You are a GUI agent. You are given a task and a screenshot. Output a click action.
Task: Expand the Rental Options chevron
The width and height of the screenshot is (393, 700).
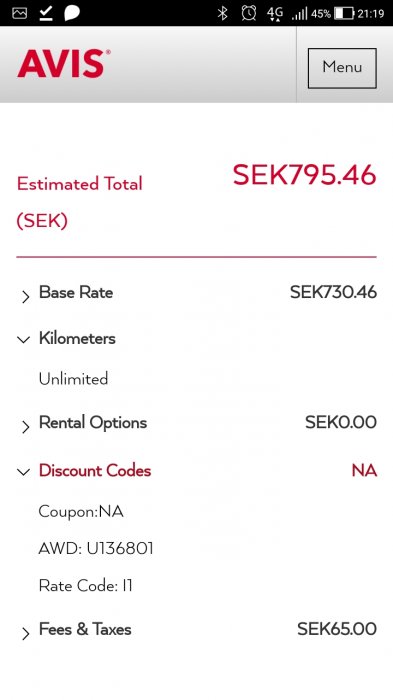point(25,427)
